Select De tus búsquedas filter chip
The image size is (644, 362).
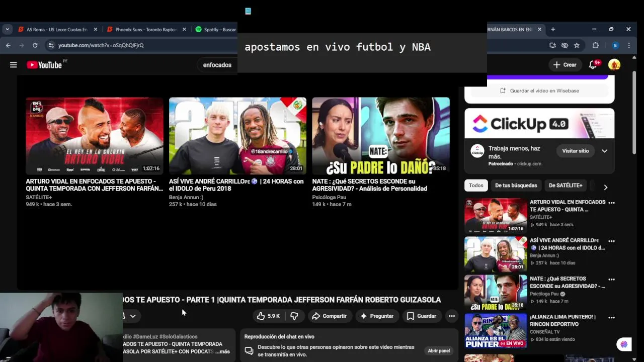(x=516, y=186)
